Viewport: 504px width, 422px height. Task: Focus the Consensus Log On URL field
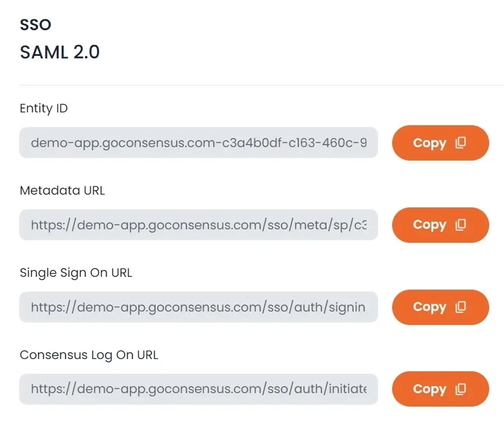pos(198,389)
